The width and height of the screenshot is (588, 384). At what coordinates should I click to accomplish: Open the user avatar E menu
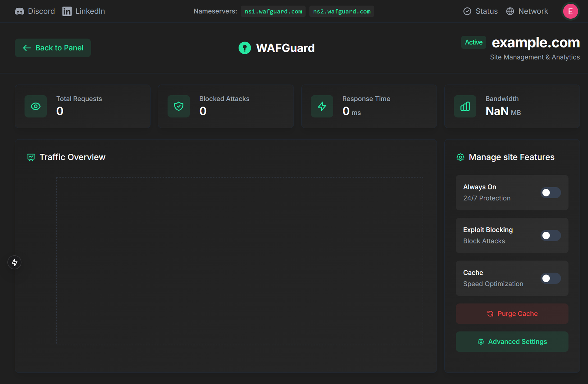coord(570,11)
